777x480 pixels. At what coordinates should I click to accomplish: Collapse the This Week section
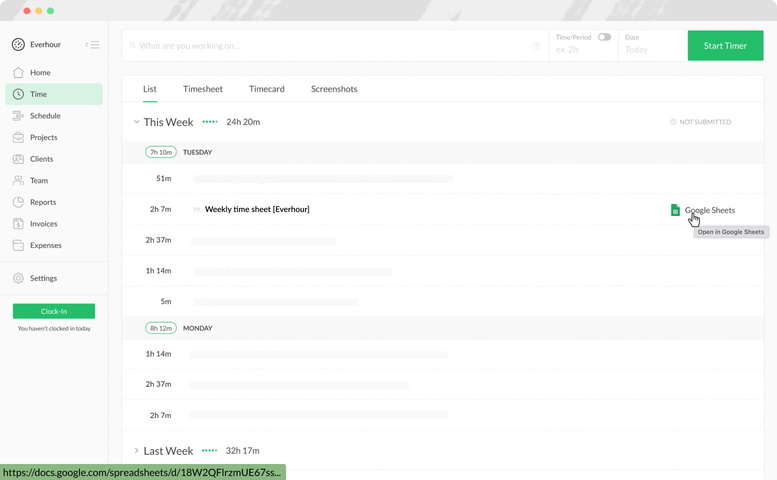pyautogui.click(x=136, y=122)
